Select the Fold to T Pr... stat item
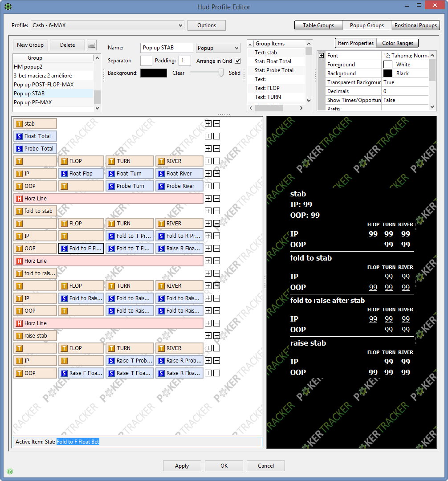Screen dimensions: 448x481 pyautogui.click(x=130, y=236)
